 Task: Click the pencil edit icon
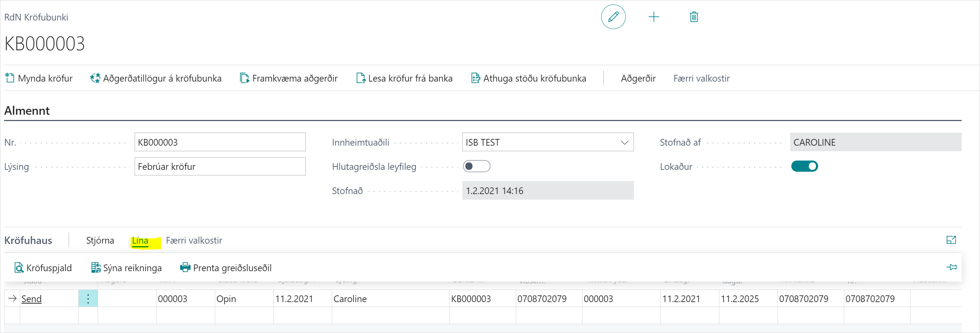[x=613, y=17]
